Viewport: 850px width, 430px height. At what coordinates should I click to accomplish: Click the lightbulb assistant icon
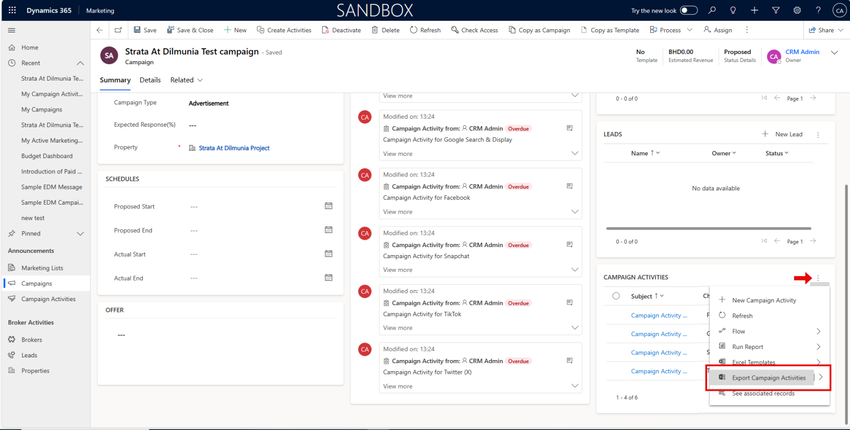coord(733,10)
